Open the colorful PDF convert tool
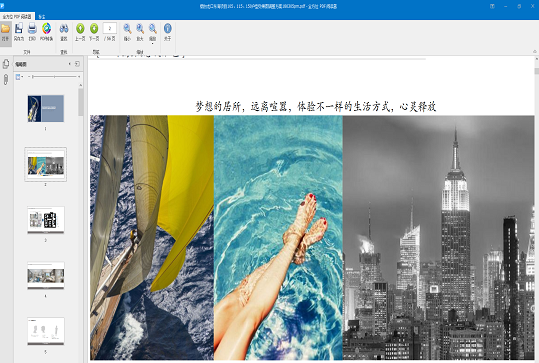The height and width of the screenshot is (363, 539). click(46, 32)
